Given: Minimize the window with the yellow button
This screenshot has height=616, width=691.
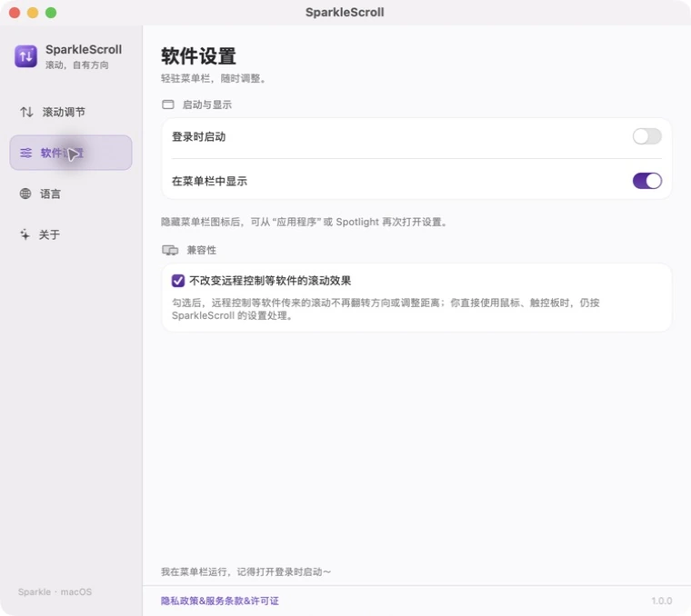Looking at the screenshot, I should point(33,13).
